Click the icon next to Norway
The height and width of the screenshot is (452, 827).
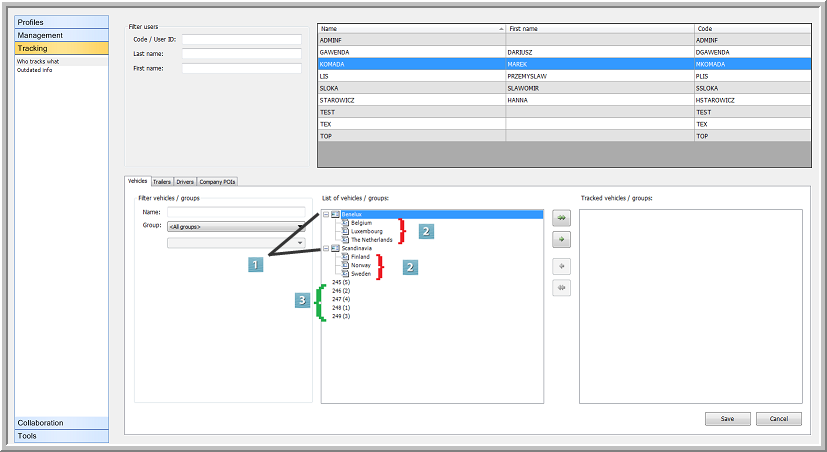(346, 265)
